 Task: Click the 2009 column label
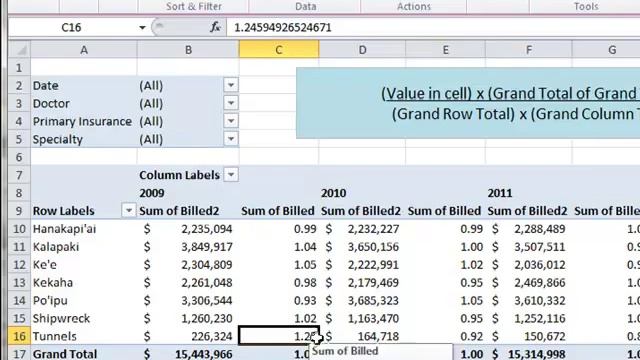152,193
